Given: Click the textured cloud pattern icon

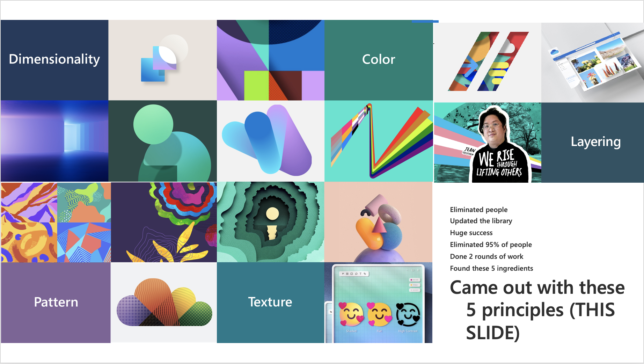Looking at the screenshot, I should coord(164,303).
